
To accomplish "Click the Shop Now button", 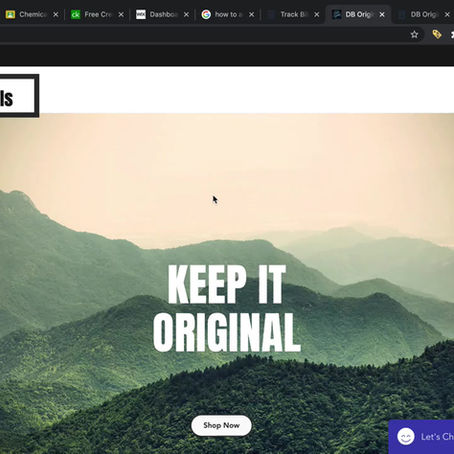I will (221, 425).
